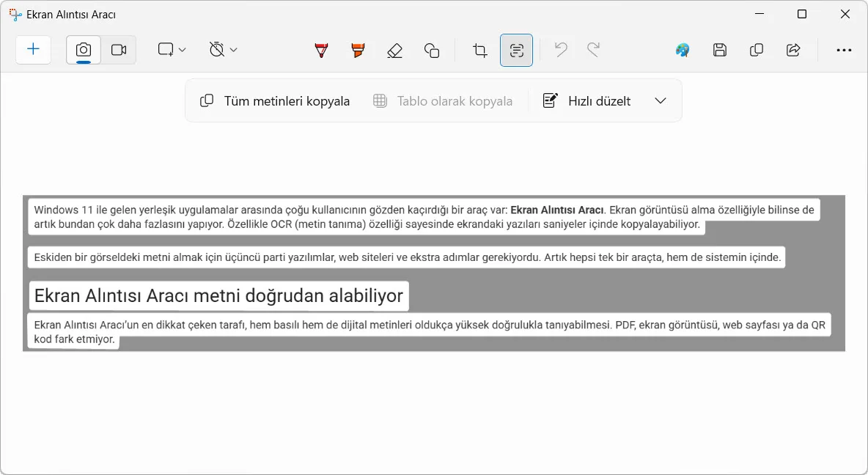
Task: Switch to screenshot camera mode
Action: coord(84,50)
